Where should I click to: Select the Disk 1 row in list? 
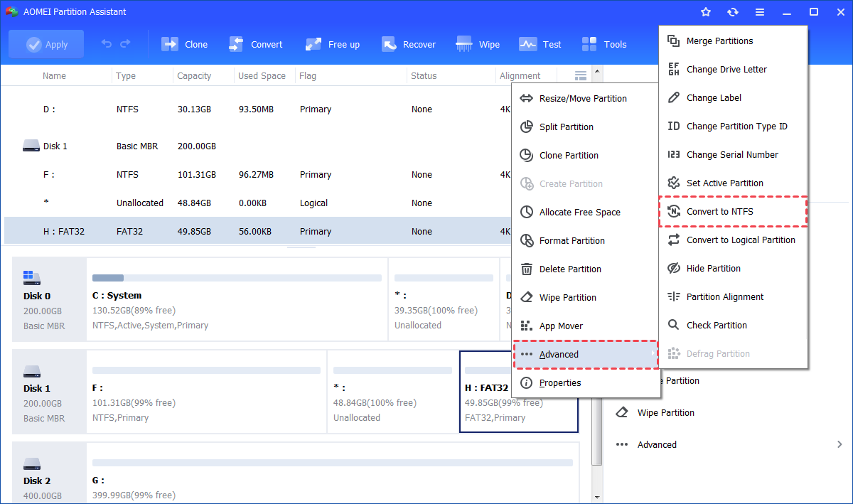point(257,146)
